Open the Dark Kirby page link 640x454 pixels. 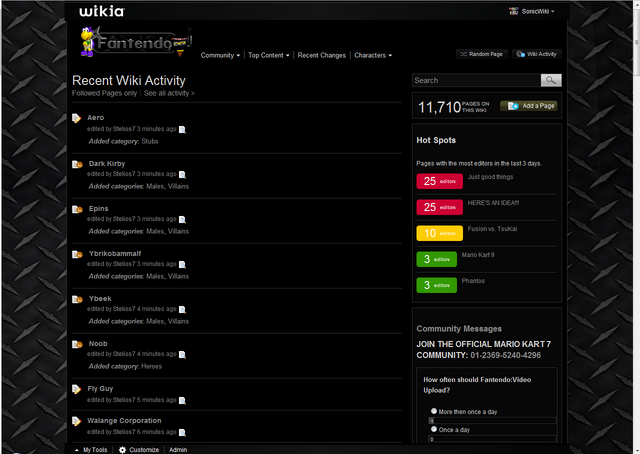[x=107, y=163]
